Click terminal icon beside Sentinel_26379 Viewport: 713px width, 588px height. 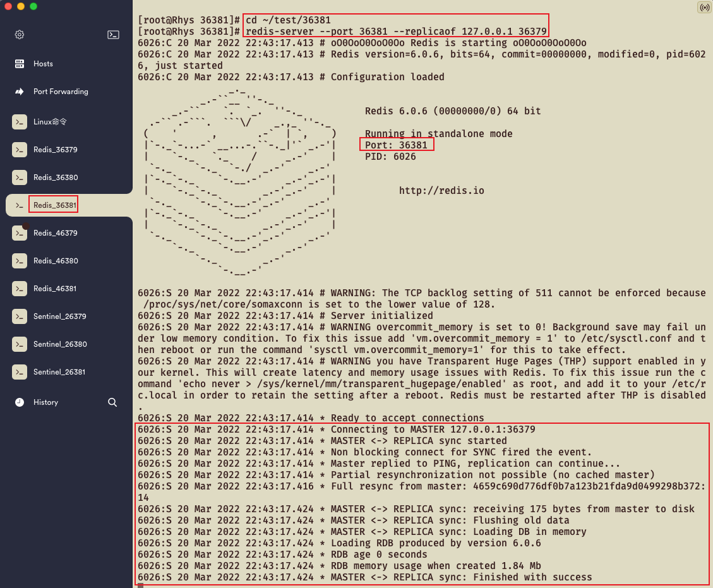[x=20, y=316]
